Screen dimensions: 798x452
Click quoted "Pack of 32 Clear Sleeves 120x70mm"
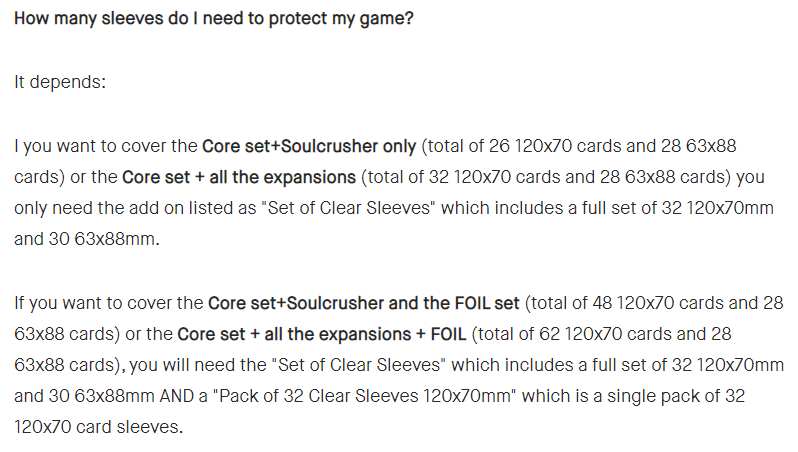click(364, 397)
